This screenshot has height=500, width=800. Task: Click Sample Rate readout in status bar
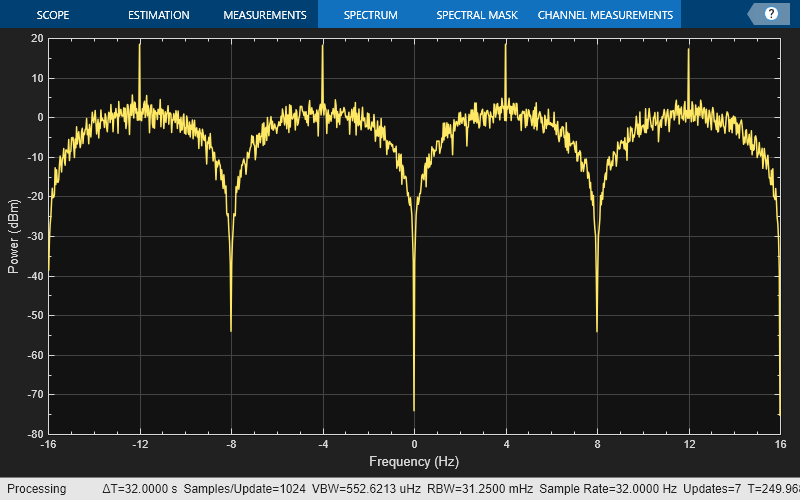[x=593, y=489]
